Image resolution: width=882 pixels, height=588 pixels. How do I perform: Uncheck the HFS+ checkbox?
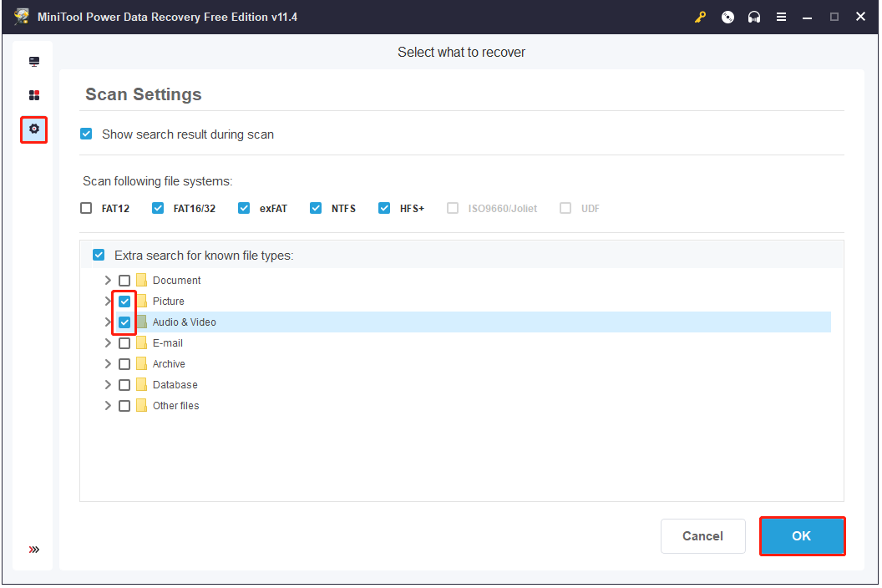[x=384, y=208]
